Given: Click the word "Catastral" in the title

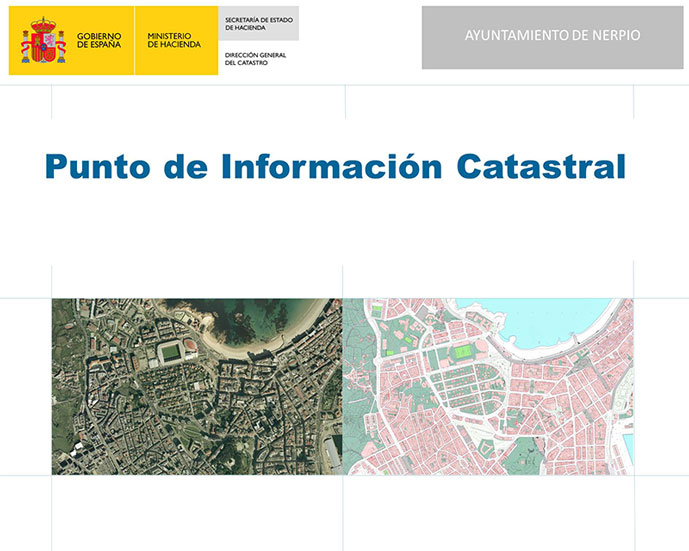Looking at the screenshot, I should pos(542,166).
